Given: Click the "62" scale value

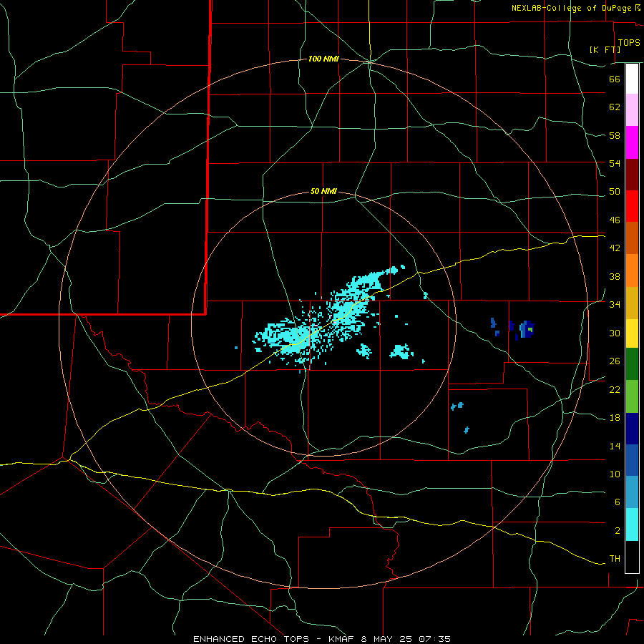Looking at the screenshot, I should tap(615, 107).
